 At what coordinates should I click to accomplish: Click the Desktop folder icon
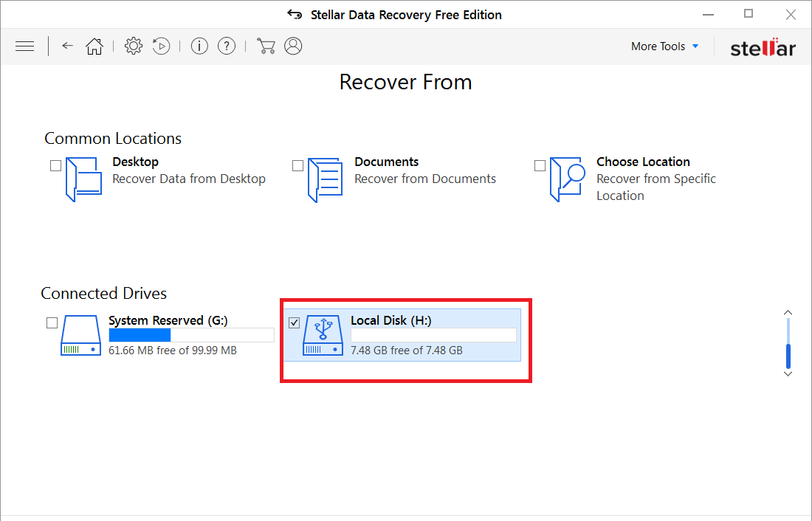[83, 179]
